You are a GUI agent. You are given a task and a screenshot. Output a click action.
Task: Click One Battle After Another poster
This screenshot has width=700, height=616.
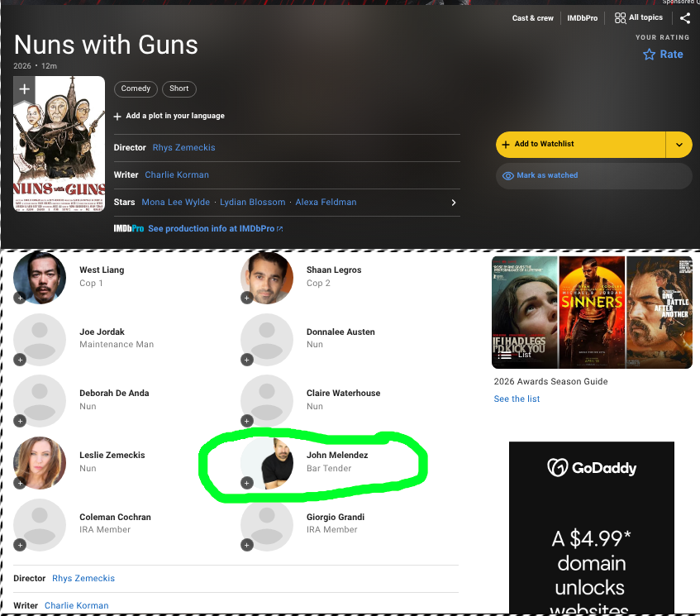click(660, 313)
